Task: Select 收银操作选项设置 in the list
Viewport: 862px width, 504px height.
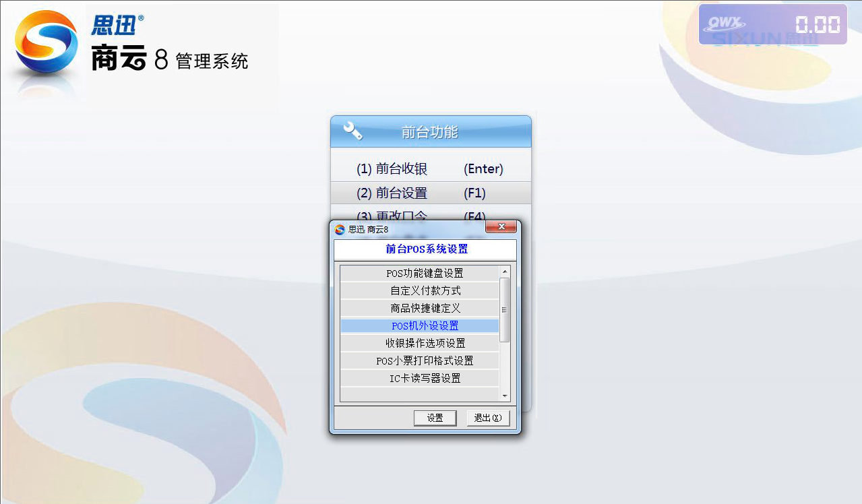Action: pyautogui.click(x=419, y=344)
